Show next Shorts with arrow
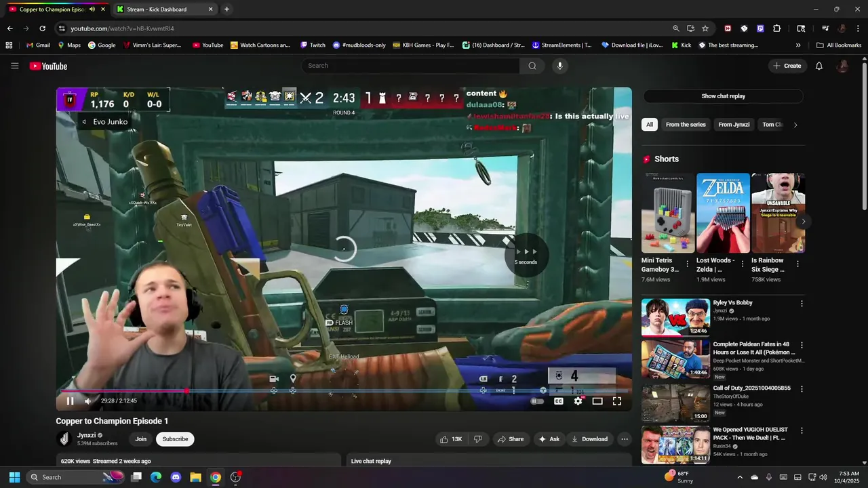Screen dimensions: 868x488 [x=804, y=222]
